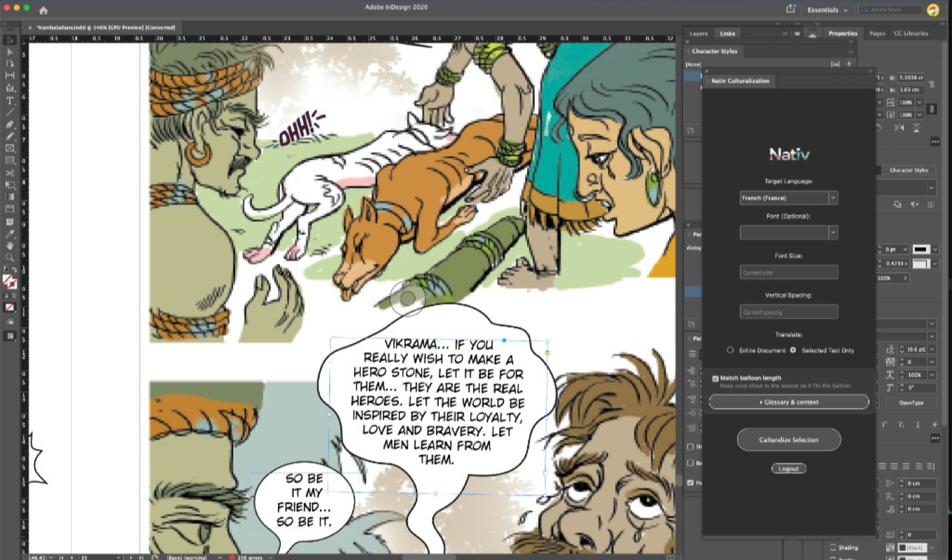952x560 pixels.
Task: Click the Share document icon
Action: coord(791,9)
